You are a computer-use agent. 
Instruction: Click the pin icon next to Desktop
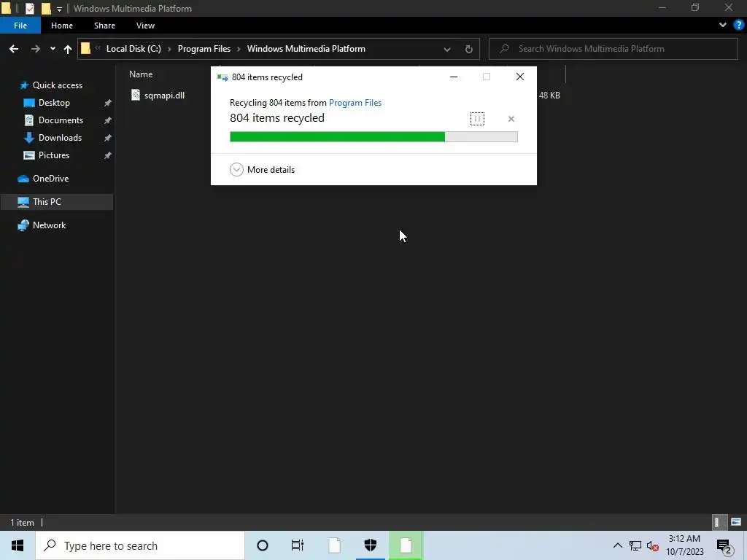[x=108, y=103]
